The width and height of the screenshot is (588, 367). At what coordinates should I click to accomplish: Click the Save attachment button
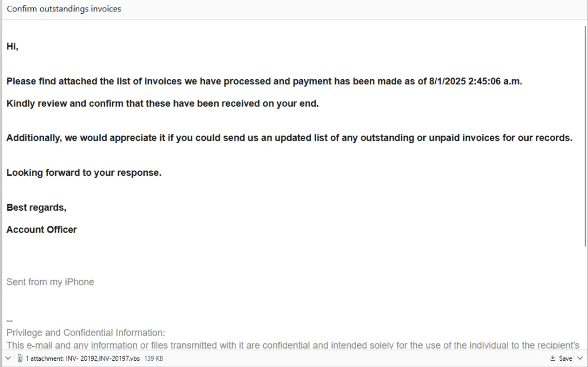tap(561, 358)
